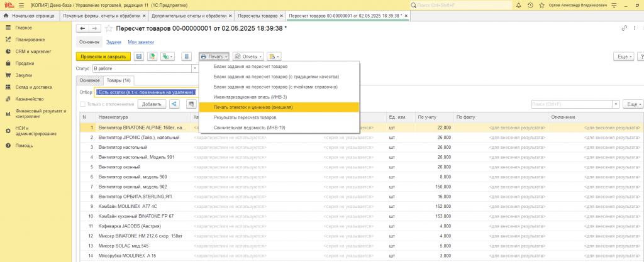Screen dimensions: 644x262
Task: Clear the table search field
Action: point(616,104)
